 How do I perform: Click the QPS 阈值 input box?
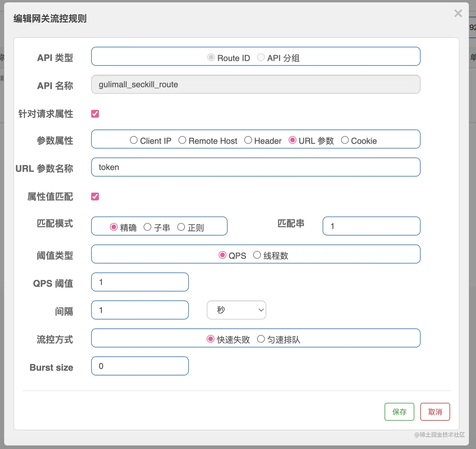point(139,282)
